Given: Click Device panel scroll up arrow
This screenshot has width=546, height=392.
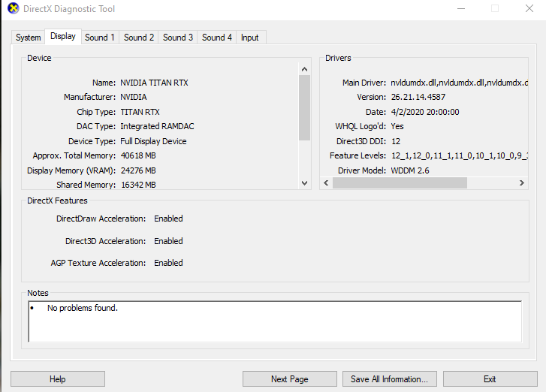Looking at the screenshot, I should (304, 69).
